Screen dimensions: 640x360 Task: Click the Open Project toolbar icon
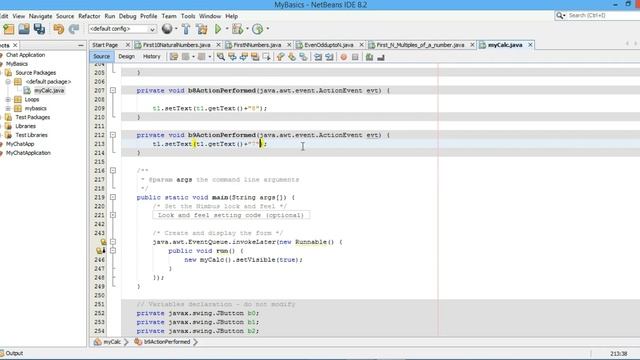[x=24, y=29]
